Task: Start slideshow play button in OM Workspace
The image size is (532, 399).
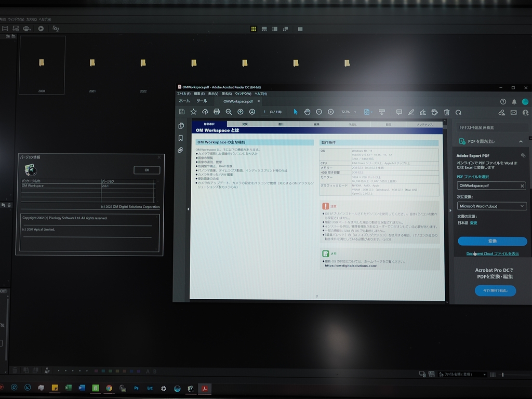Action: [x=41, y=29]
